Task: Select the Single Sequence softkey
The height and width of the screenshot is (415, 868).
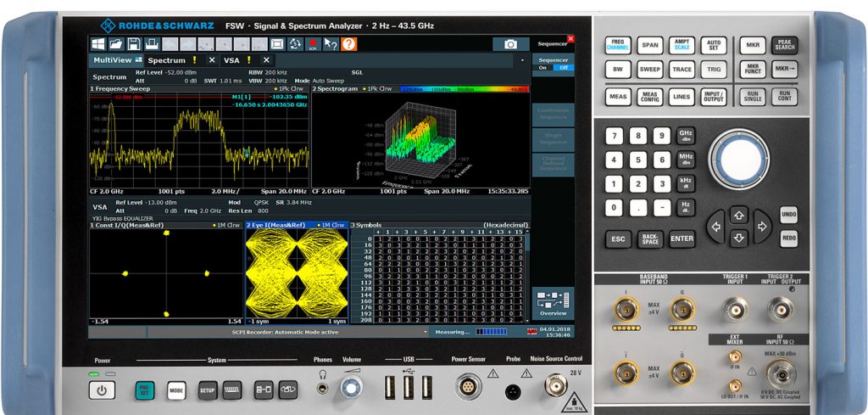Action: coord(553,139)
